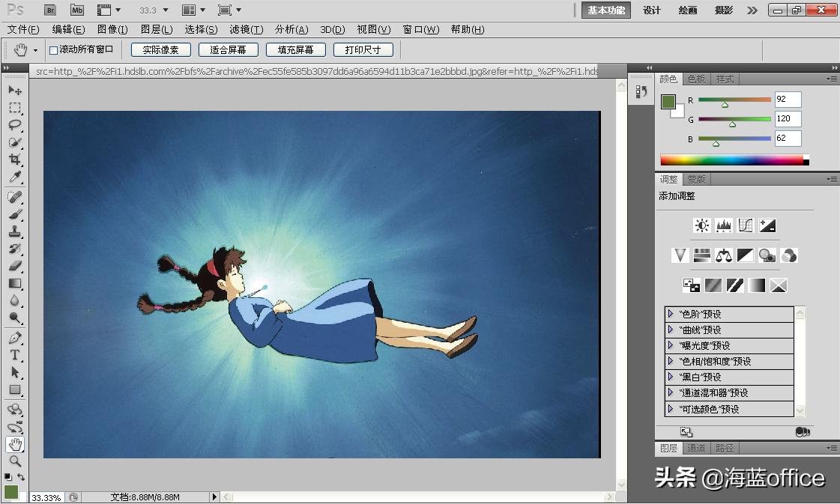Click the zoom percentage field in status bar
The height and width of the screenshot is (504, 840).
(x=45, y=497)
